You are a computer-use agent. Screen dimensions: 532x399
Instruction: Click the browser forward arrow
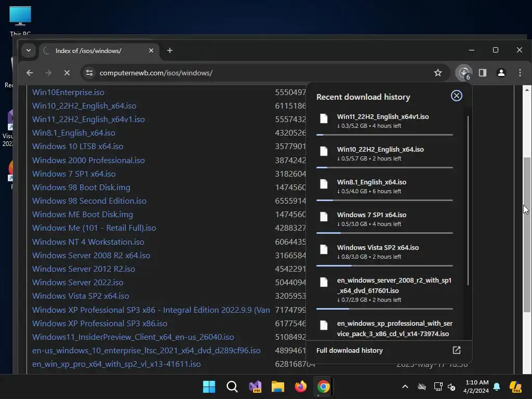pyautogui.click(x=48, y=73)
